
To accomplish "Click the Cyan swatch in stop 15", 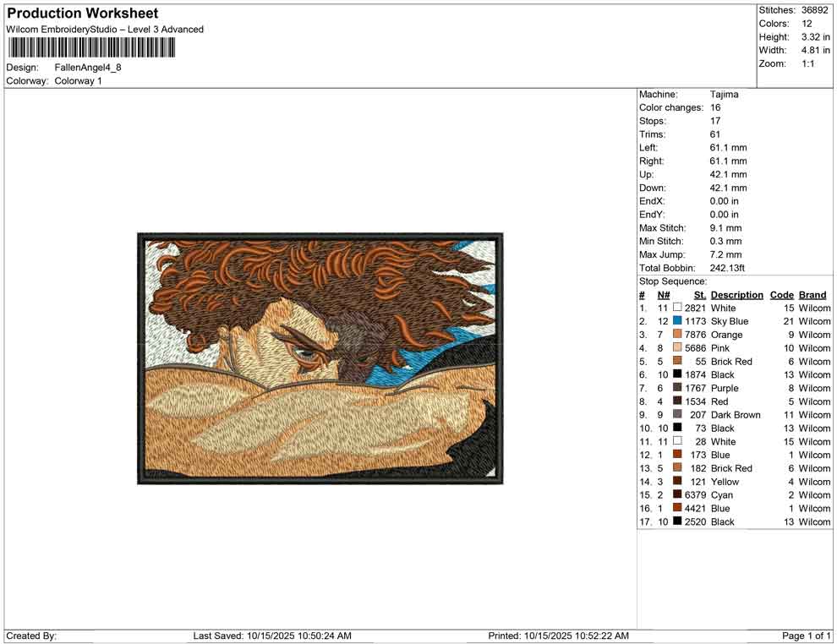I will [677, 494].
